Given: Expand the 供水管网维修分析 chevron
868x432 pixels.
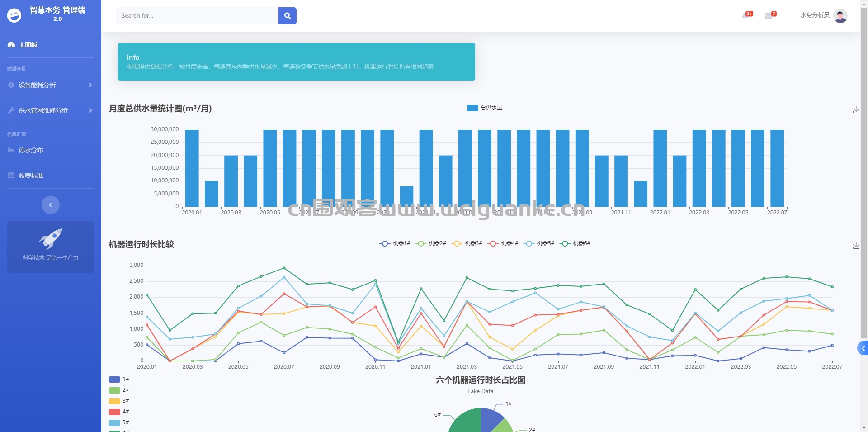Looking at the screenshot, I should tap(90, 110).
